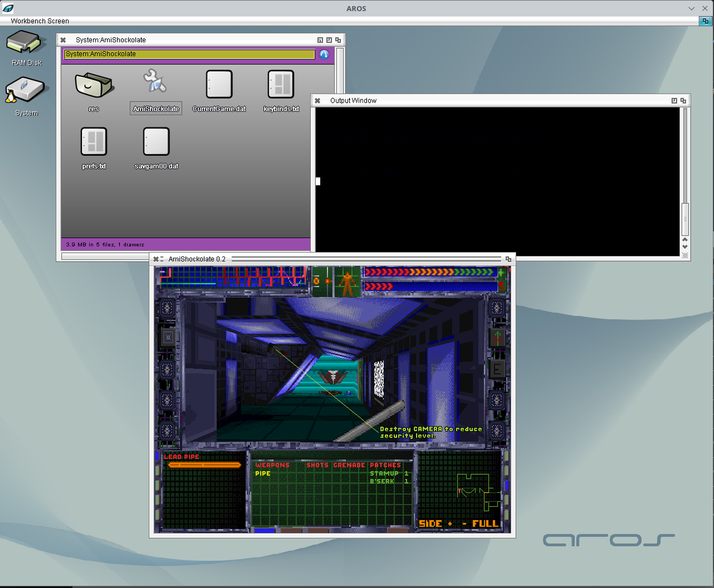Zoom in automap with plus button

pyautogui.click(x=450, y=524)
